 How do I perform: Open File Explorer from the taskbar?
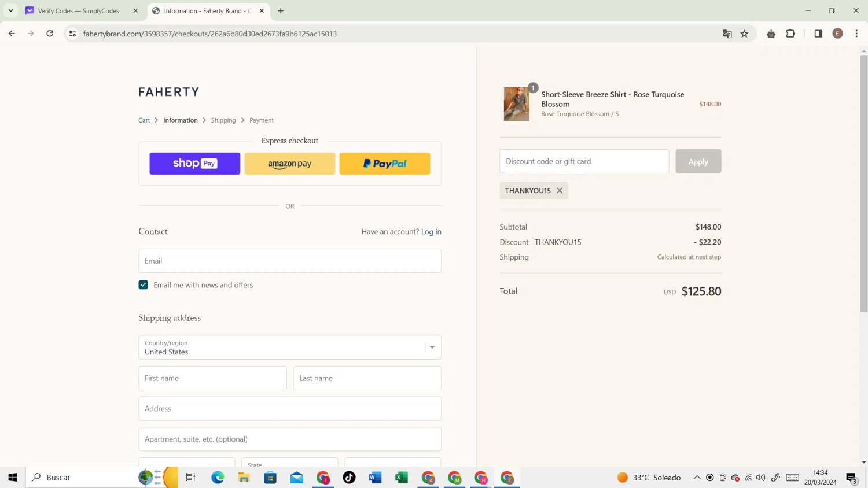[244, 478]
